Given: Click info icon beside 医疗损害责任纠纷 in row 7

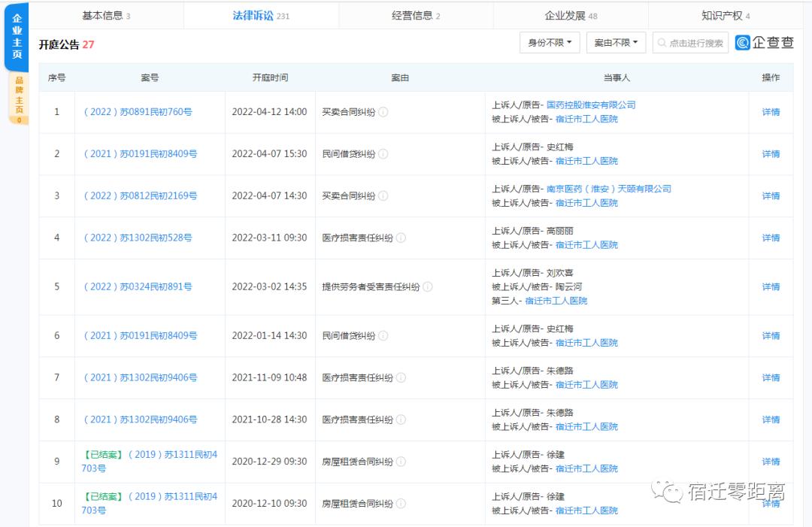Looking at the screenshot, I should click(401, 378).
